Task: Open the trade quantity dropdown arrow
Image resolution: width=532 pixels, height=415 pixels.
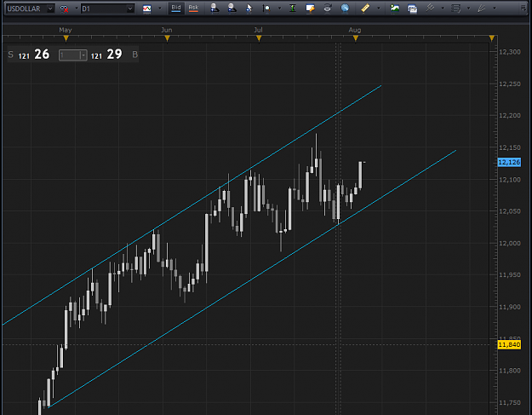Action: pyautogui.click(x=83, y=55)
